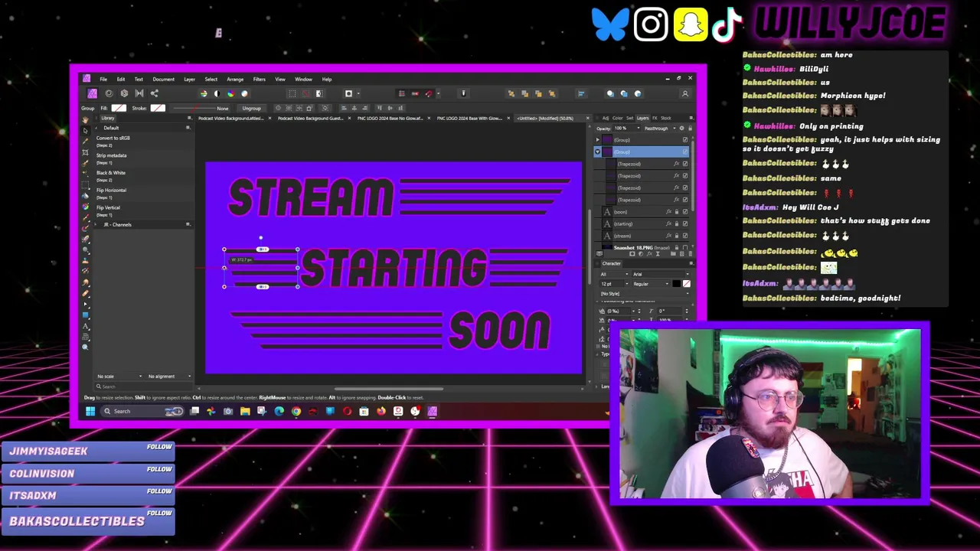The width and height of the screenshot is (980, 551).
Task: Collapse the Default macro category
Action: click(x=96, y=128)
